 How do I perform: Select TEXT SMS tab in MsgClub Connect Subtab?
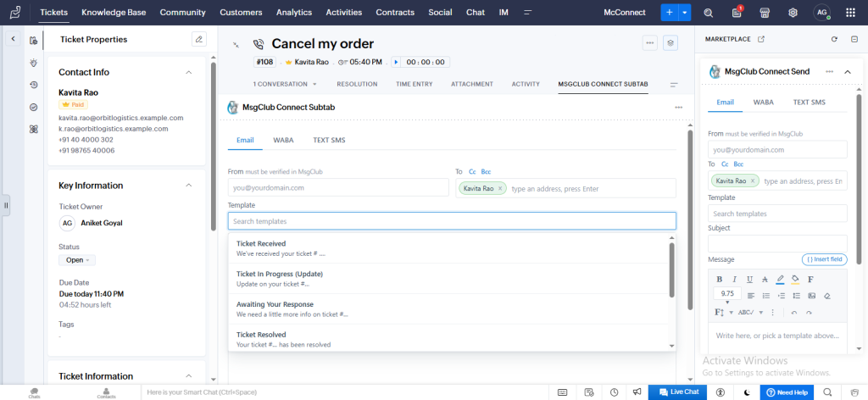tap(329, 140)
